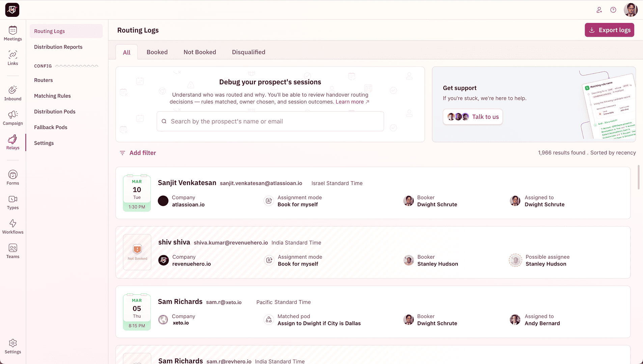Click the Add filter button
The image size is (643, 364).
pyautogui.click(x=138, y=153)
